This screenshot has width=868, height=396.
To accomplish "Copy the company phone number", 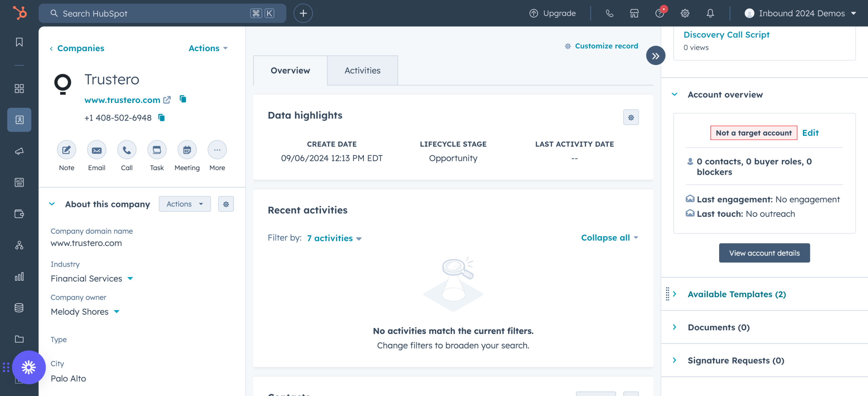I will click(x=162, y=118).
